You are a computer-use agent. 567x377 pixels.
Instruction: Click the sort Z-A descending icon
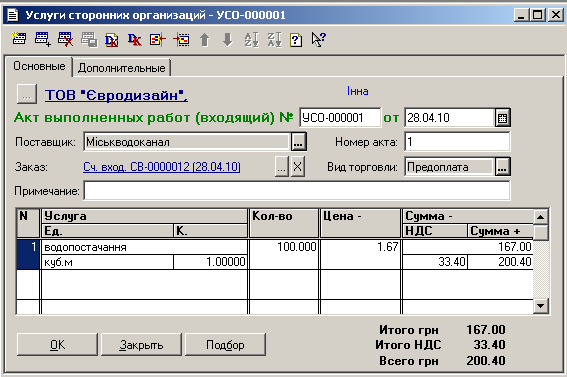pyautogui.click(x=274, y=39)
